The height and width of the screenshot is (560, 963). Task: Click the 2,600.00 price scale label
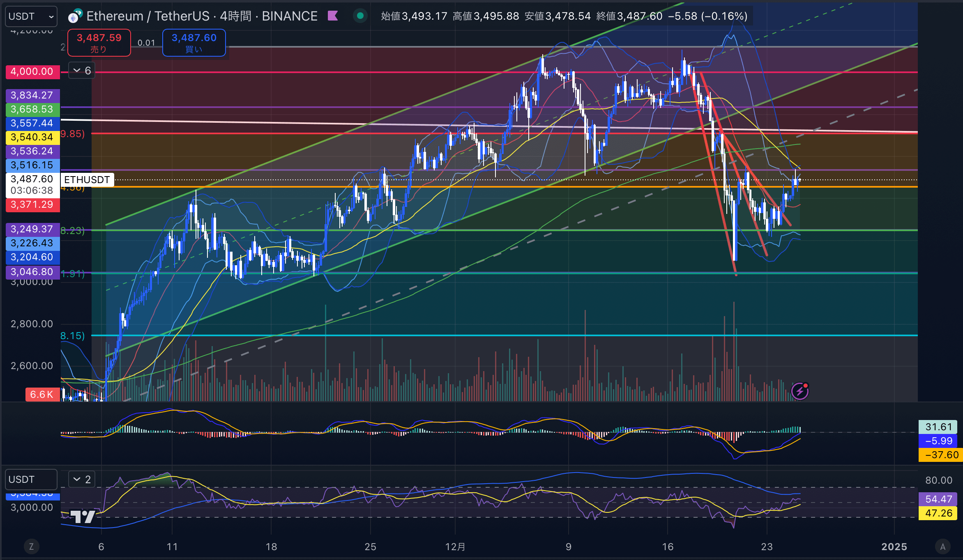(x=32, y=366)
